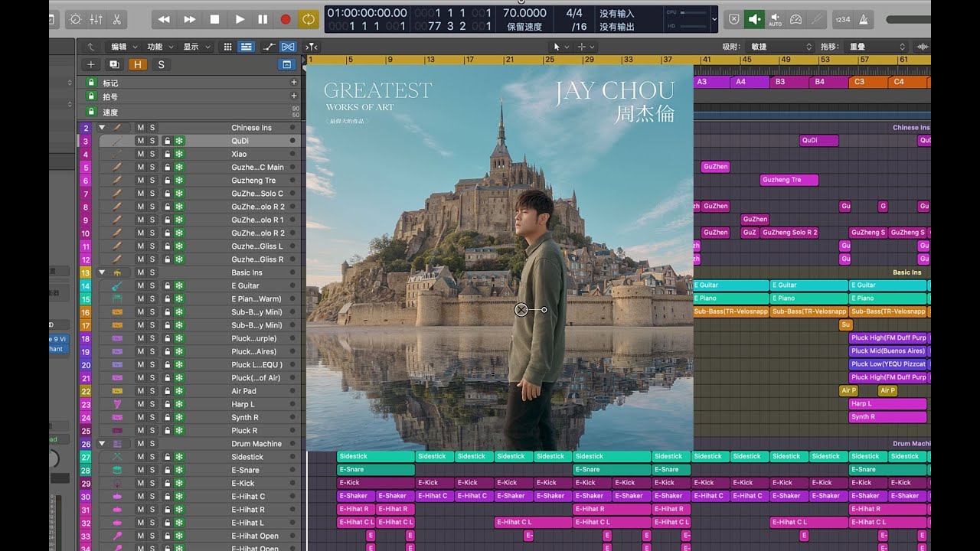Start playback with the Play button
This screenshot has height=551, width=980.
pyautogui.click(x=240, y=19)
